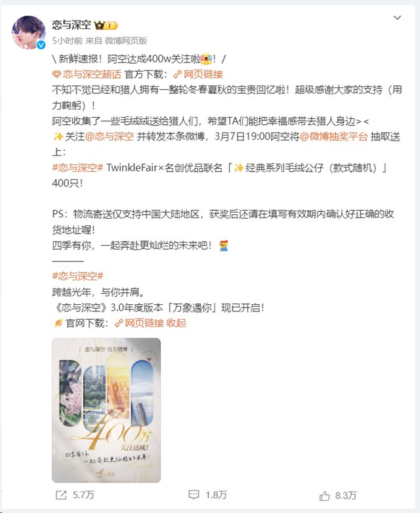Click the comment bubble icon
420x513 pixels.
point(194,495)
